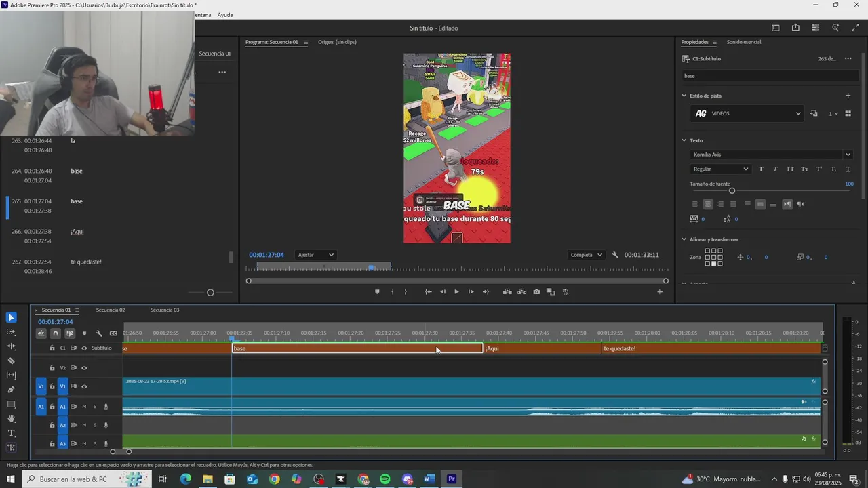Go to Out point in Program monitor

click(x=486, y=291)
